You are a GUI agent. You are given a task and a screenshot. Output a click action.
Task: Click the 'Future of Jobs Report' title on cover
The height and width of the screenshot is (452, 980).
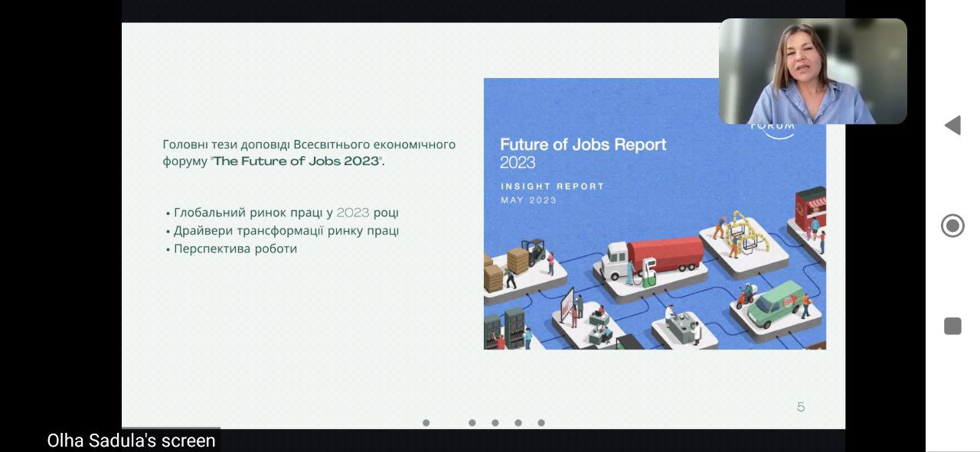point(583,145)
